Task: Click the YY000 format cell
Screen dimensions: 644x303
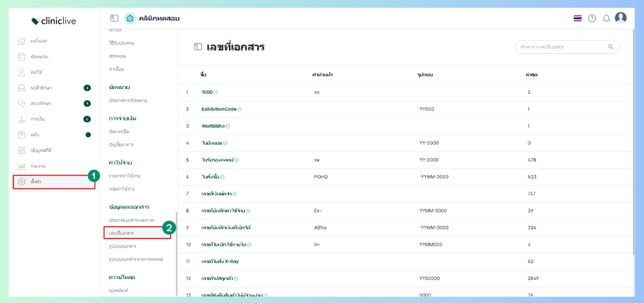Action: tap(427, 109)
